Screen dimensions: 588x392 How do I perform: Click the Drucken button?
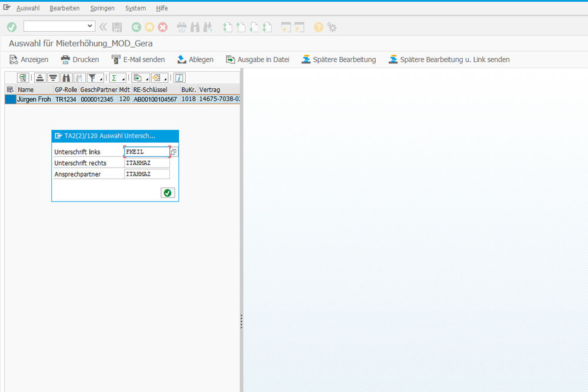click(80, 59)
